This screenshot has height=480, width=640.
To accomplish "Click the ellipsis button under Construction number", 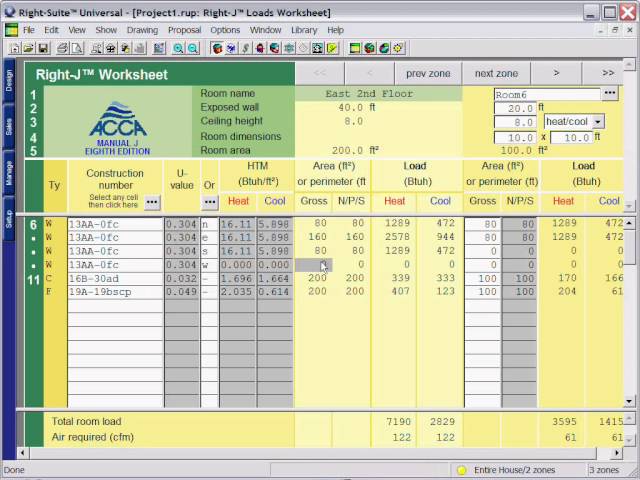I will (152, 202).
